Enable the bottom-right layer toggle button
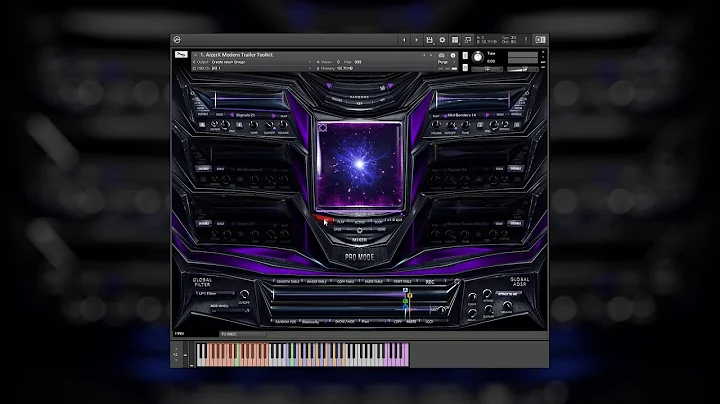Image resolution: width=720 pixels, height=404 pixels. [x=516, y=223]
